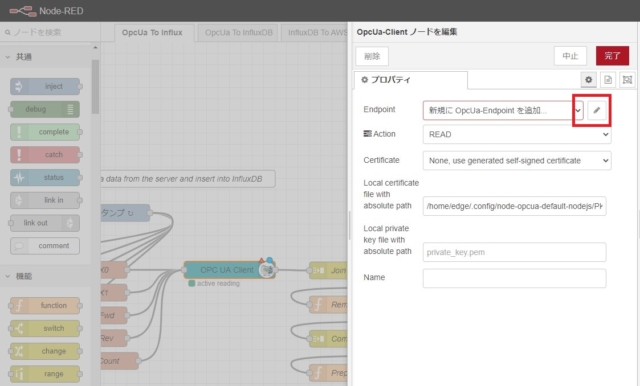The height and width of the screenshot is (386, 640).
Task: Click the 削除 delete button
Action: [x=372, y=56]
